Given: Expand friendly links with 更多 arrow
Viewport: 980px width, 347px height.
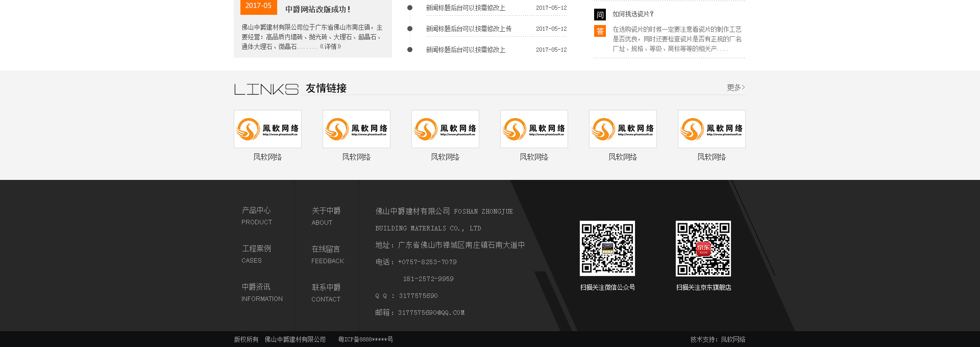Looking at the screenshot, I should (x=736, y=87).
